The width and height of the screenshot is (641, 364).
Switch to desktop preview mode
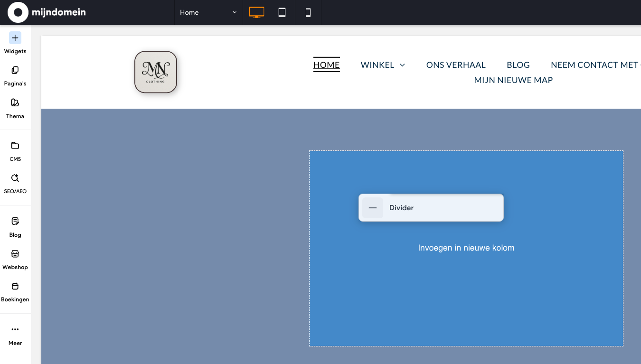click(256, 13)
